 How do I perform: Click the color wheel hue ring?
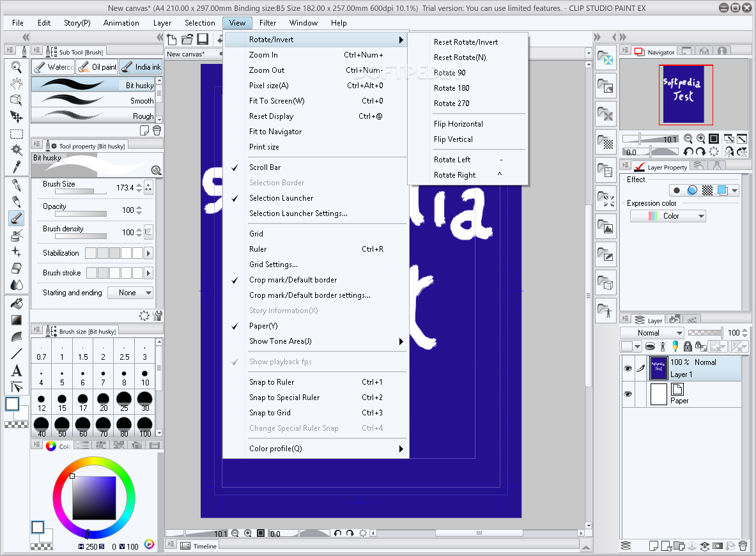tap(93, 461)
